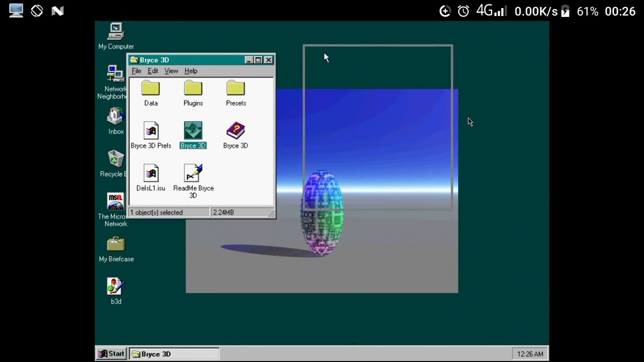Tap the phone alarm clock status icon
The image size is (644, 362).
click(x=463, y=11)
